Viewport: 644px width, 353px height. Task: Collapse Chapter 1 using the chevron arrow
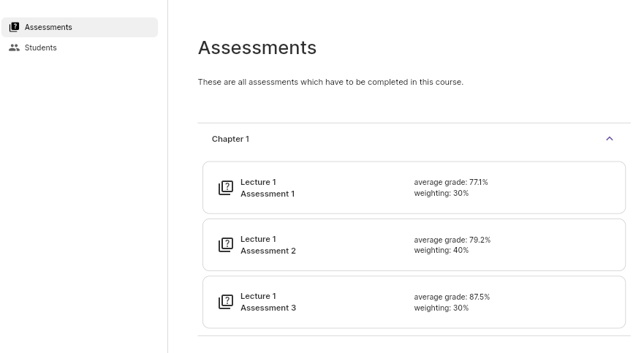[609, 139]
